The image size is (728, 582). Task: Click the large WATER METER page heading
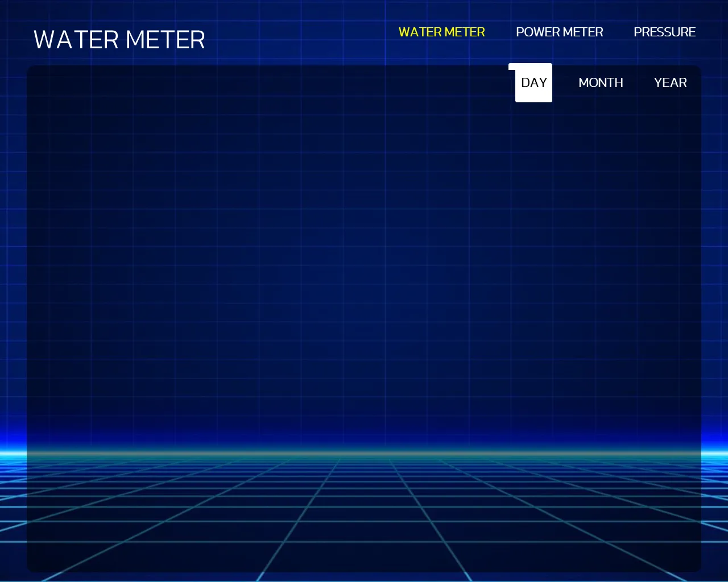coord(119,40)
